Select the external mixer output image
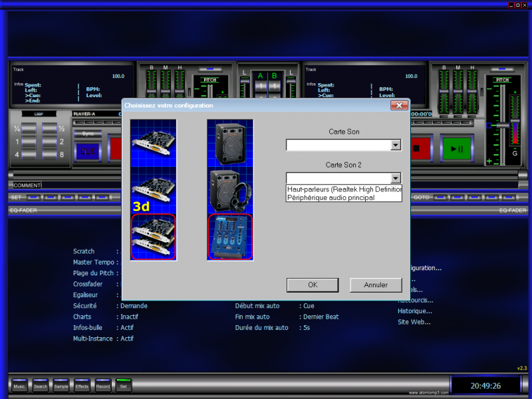This screenshot has height=399, width=532. click(230, 236)
